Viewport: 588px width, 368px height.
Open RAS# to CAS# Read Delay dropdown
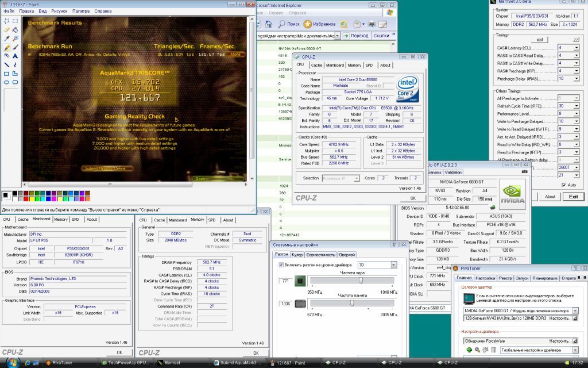576,56
